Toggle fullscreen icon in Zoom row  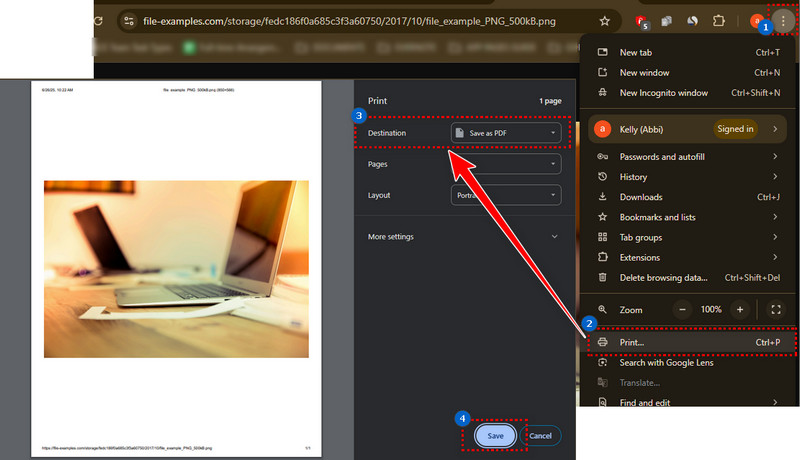pos(776,310)
